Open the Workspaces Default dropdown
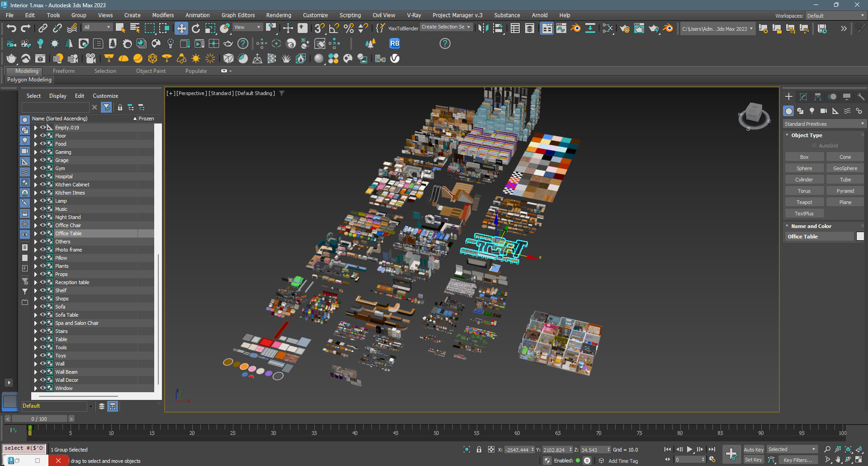Viewport: 868px width, 466px height. (835, 15)
